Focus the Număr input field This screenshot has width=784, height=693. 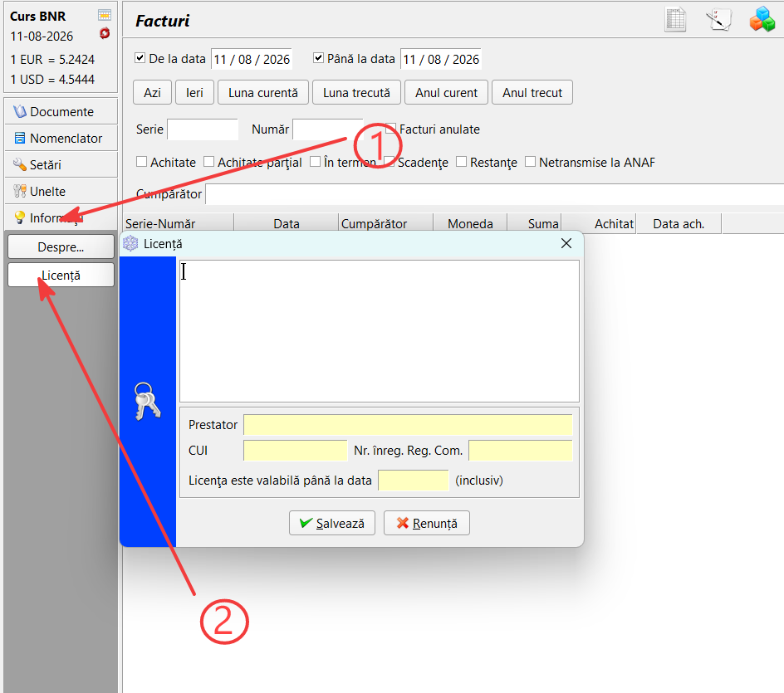click(327, 129)
